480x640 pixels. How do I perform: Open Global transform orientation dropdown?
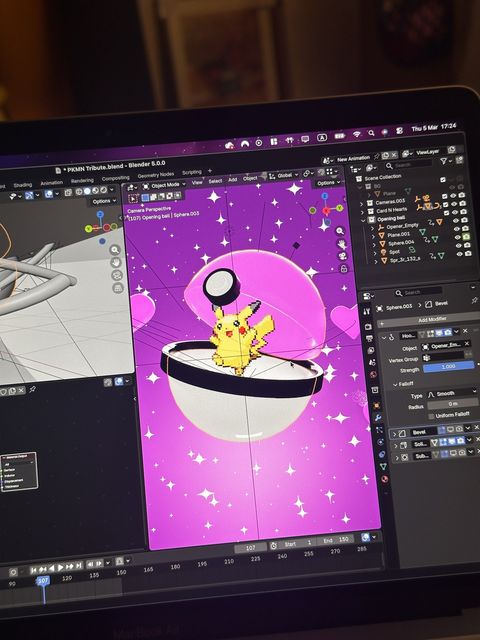(x=284, y=176)
